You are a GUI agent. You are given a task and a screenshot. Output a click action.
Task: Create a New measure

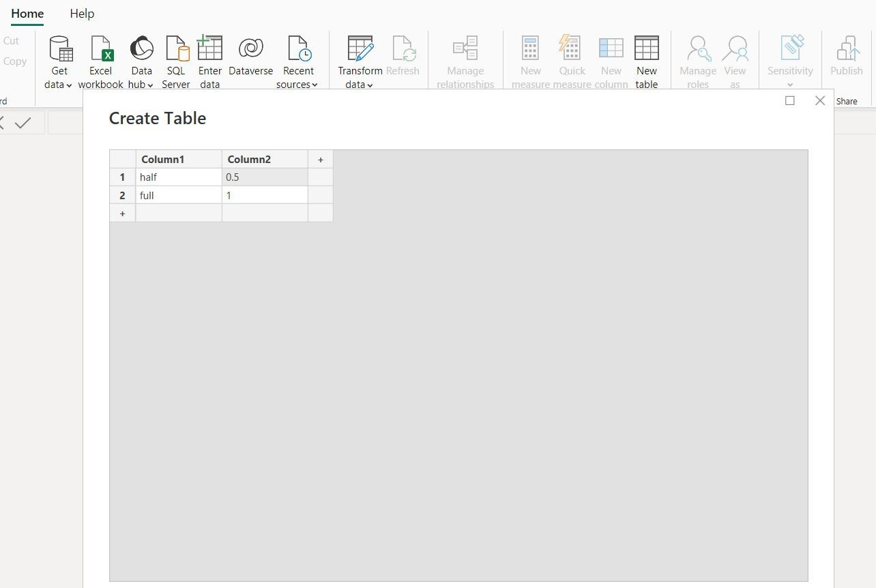(x=530, y=61)
